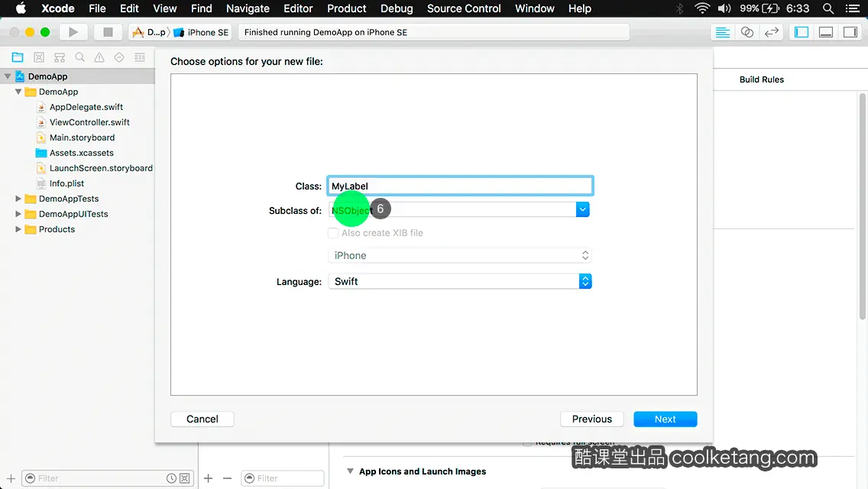Add a new file with the plus icon
This screenshot has width=868, height=489.
click(x=11, y=478)
